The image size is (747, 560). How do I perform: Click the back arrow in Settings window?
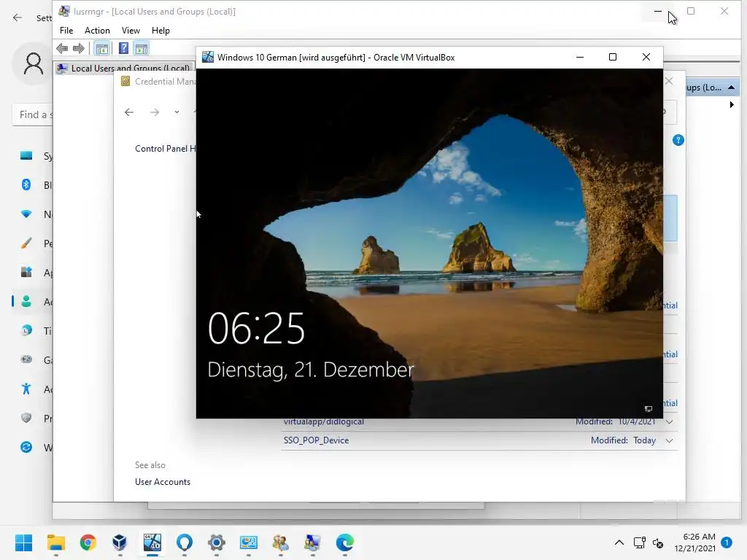pos(18,17)
